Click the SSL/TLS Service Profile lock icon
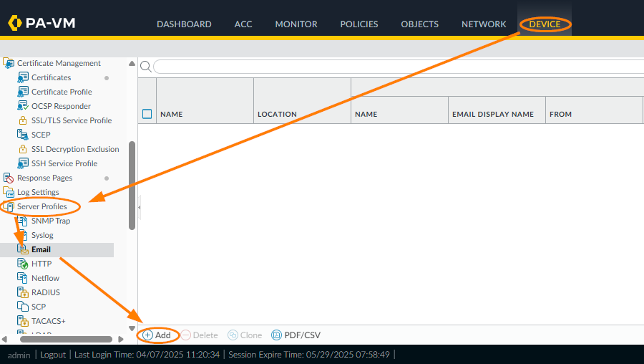 coord(23,120)
